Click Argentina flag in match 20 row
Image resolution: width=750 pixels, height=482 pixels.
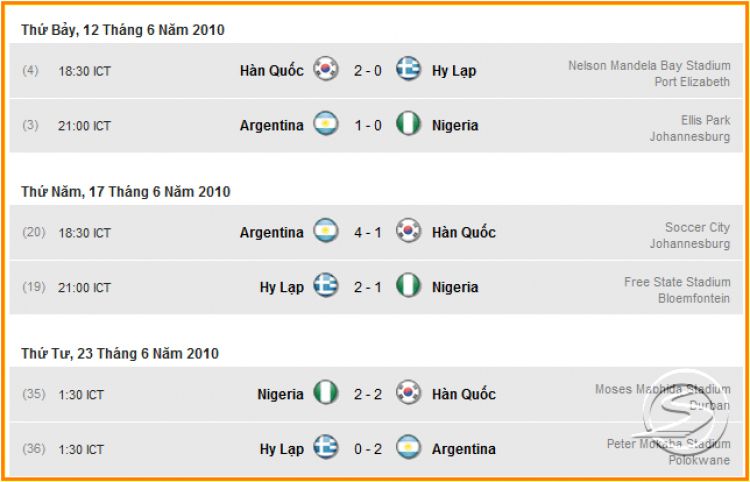coord(326,231)
